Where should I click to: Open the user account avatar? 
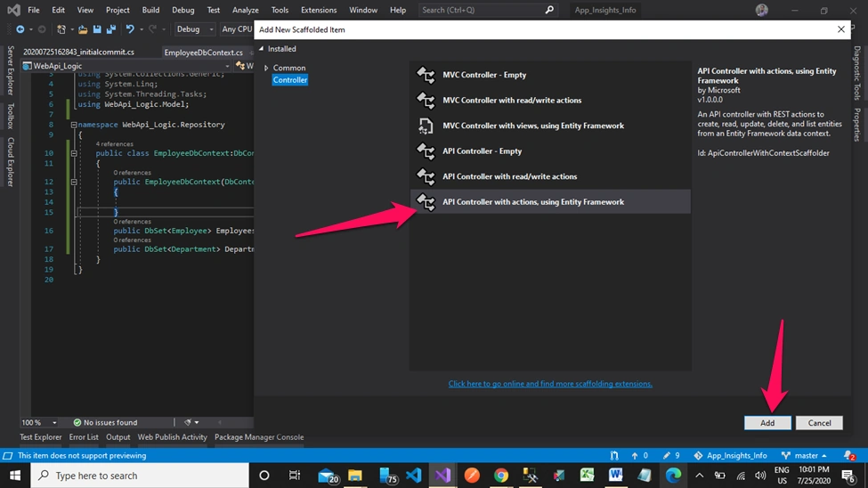[762, 10]
